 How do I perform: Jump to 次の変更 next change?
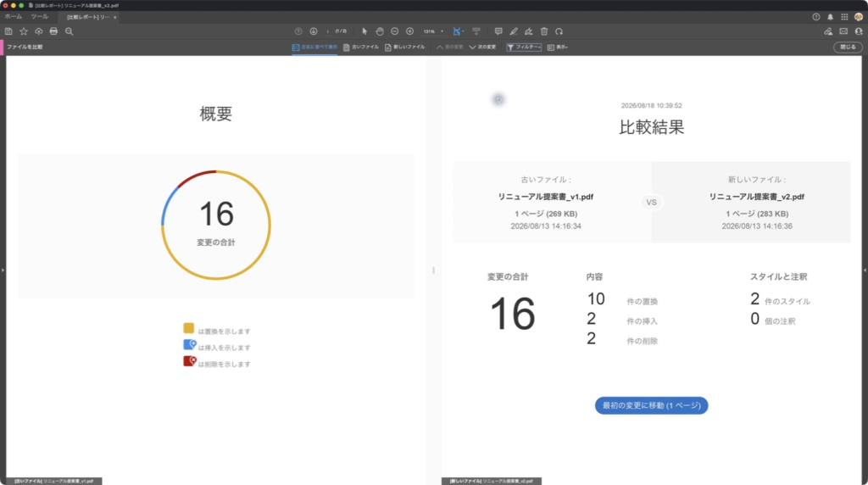(482, 47)
